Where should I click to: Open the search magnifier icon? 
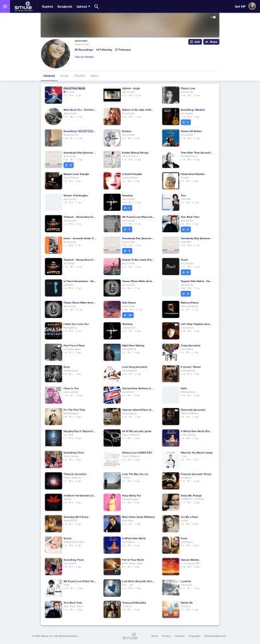coord(96,6)
